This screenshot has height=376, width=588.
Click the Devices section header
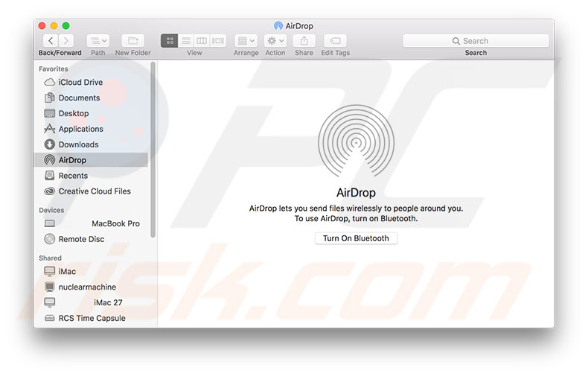[51, 210]
